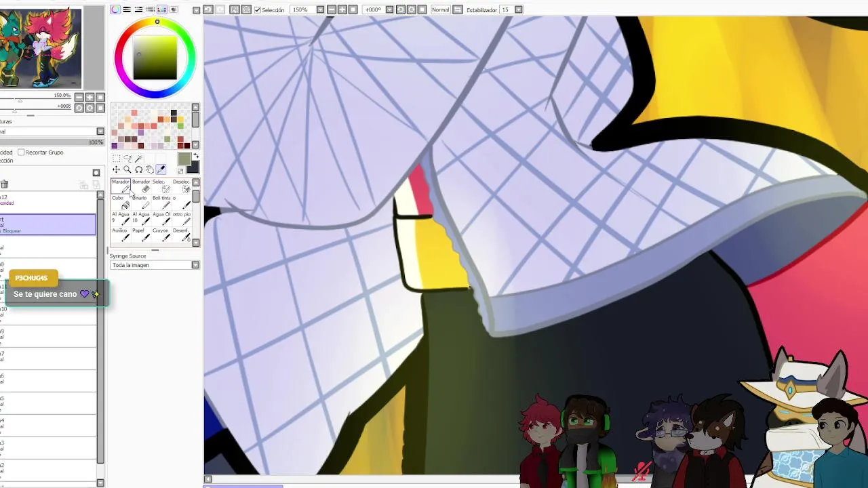Select the Borrador eraser tool
The width and height of the screenshot is (868, 488).
pos(141,187)
